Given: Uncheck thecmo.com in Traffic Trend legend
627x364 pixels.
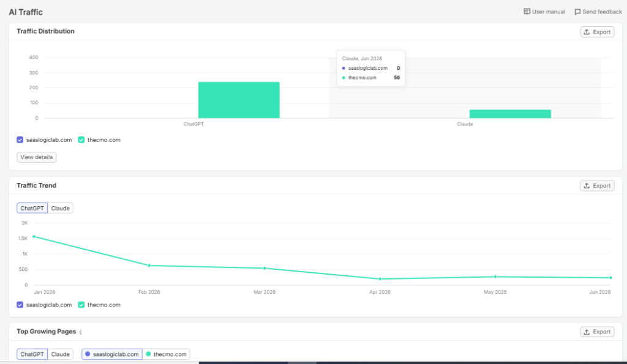Looking at the screenshot, I should [x=81, y=305].
